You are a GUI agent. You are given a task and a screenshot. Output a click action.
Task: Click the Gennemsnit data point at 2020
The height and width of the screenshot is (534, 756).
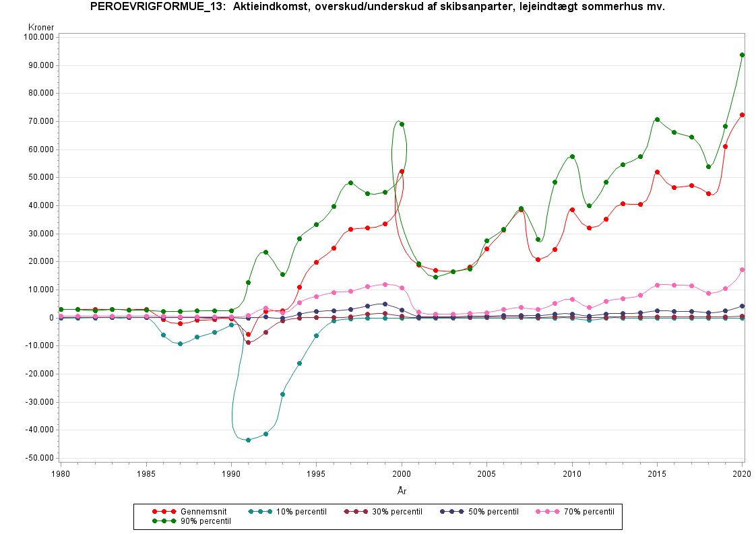click(742, 115)
